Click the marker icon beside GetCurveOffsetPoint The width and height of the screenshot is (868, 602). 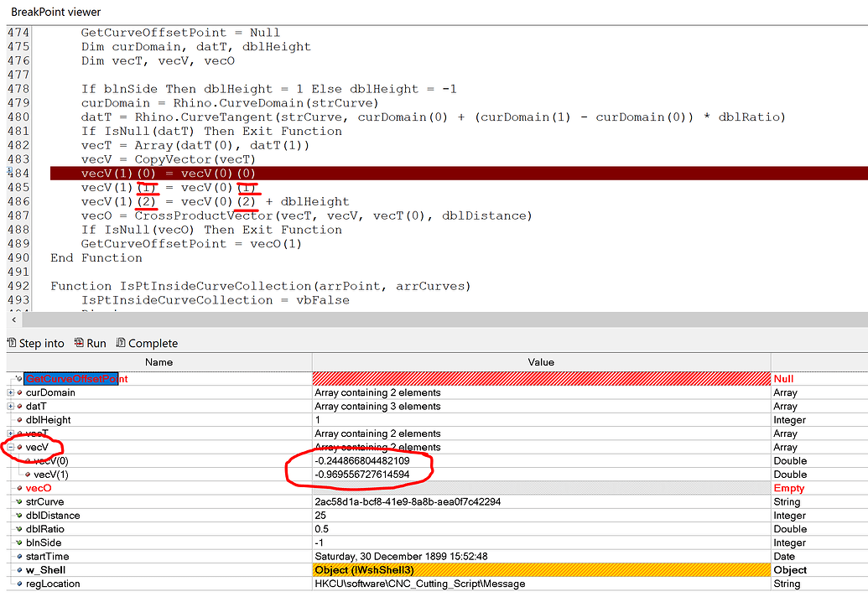[17, 379]
